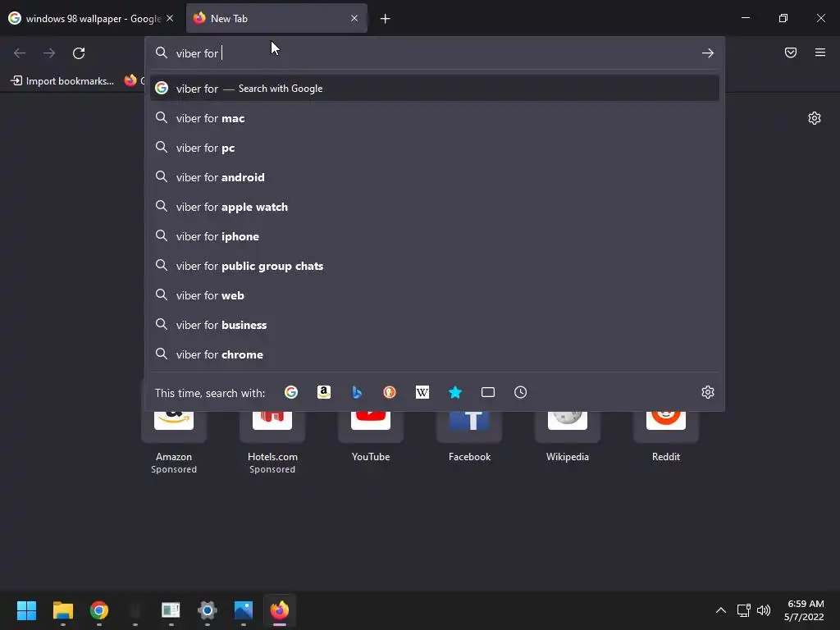Click the Firefox taskbar icon
This screenshot has height=630, width=840.
click(x=280, y=610)
